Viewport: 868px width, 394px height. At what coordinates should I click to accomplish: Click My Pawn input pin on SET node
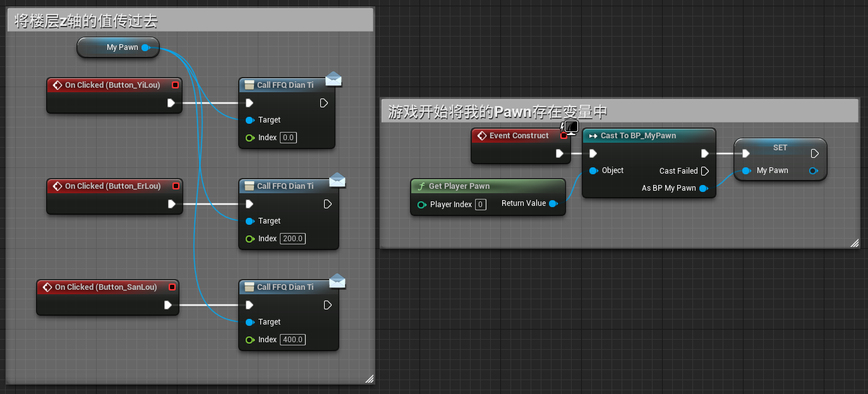click(x=747, y=170)
